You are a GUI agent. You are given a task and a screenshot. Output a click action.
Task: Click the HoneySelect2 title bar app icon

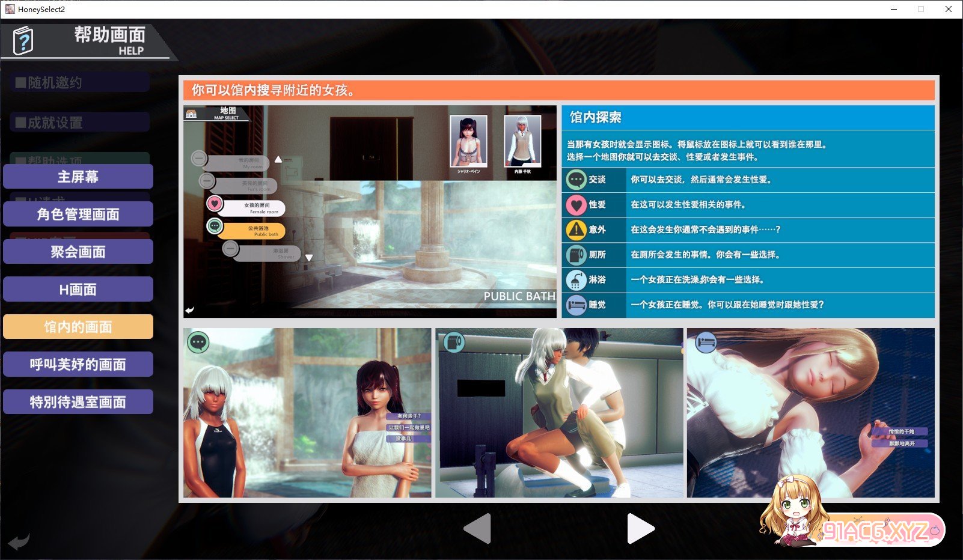click(x=10, y=9)
